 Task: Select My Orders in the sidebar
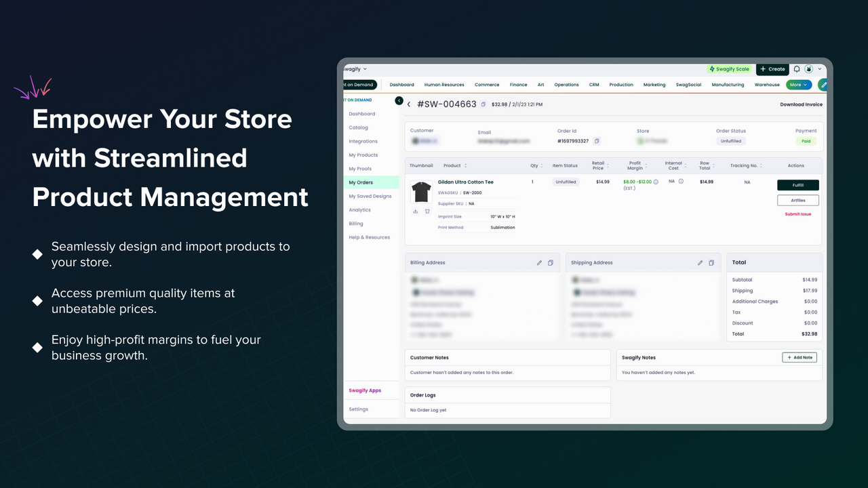(x=372, y=182)
